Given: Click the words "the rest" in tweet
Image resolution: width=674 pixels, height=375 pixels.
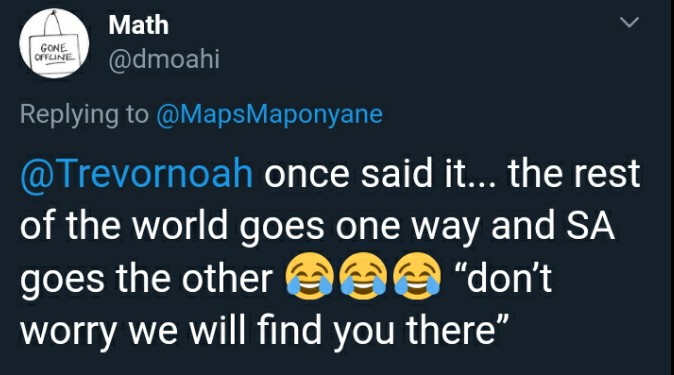Looking at the screenshot, I should (x=574, y=174).
